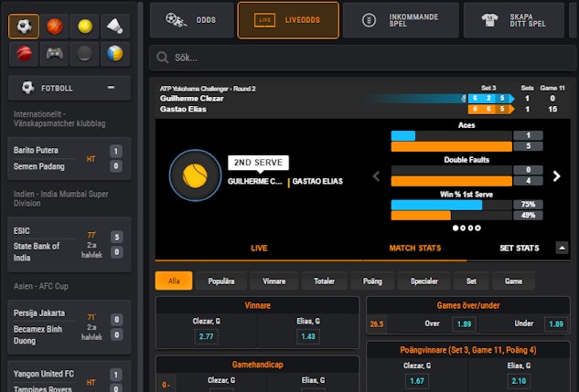Select the basketball sport icon
This screenshot has width=579, height=392.
55,26
